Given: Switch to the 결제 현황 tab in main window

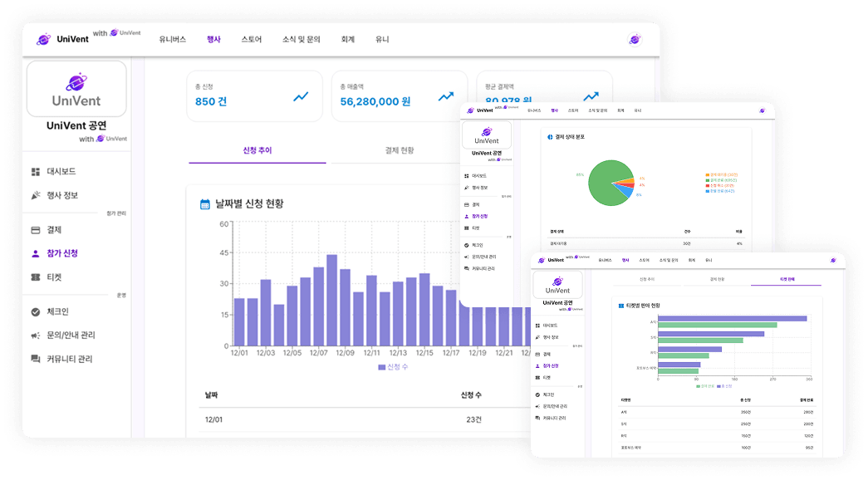Looking at the screenshot, I should click(x=399, y=150).
